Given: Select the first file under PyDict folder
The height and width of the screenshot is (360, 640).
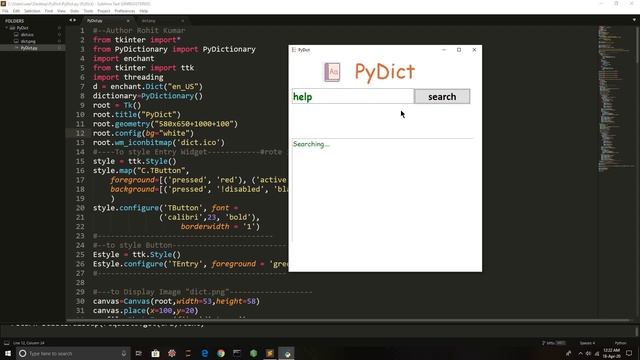Looking at the screenshot, I should click(x=27, y=35).
